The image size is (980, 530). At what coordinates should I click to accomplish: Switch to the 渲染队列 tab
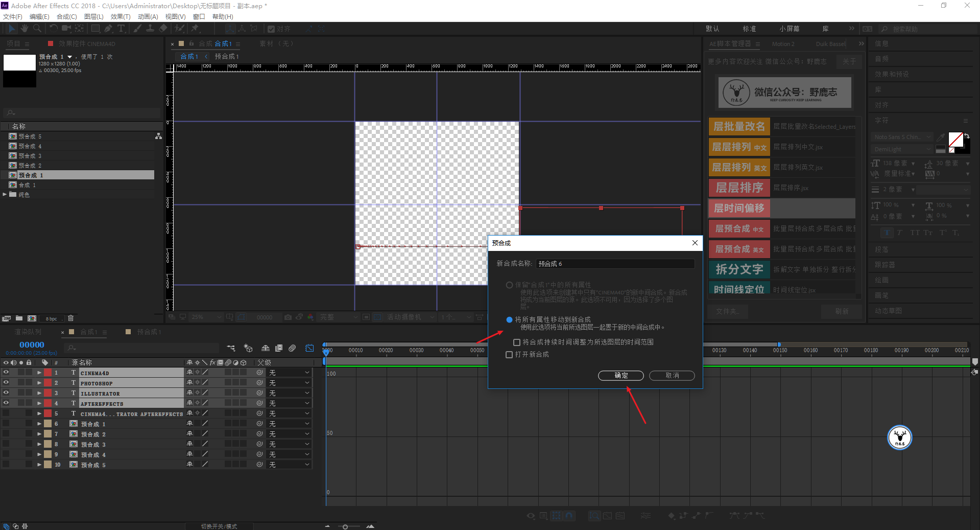(x=28, y=332)
